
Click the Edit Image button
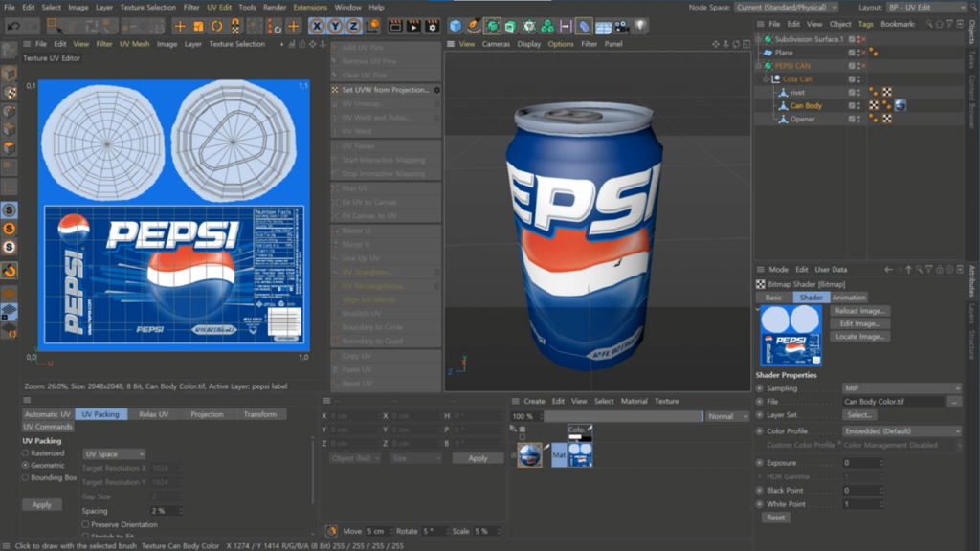[860, 323]
